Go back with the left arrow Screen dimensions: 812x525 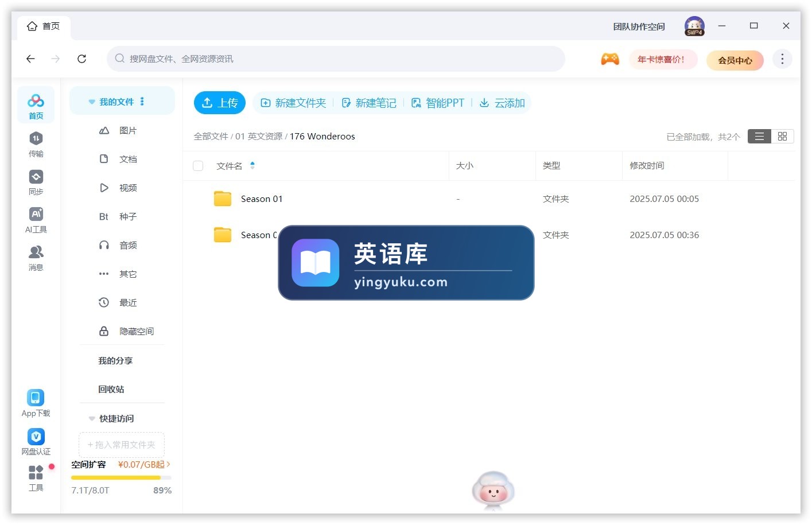31,59
